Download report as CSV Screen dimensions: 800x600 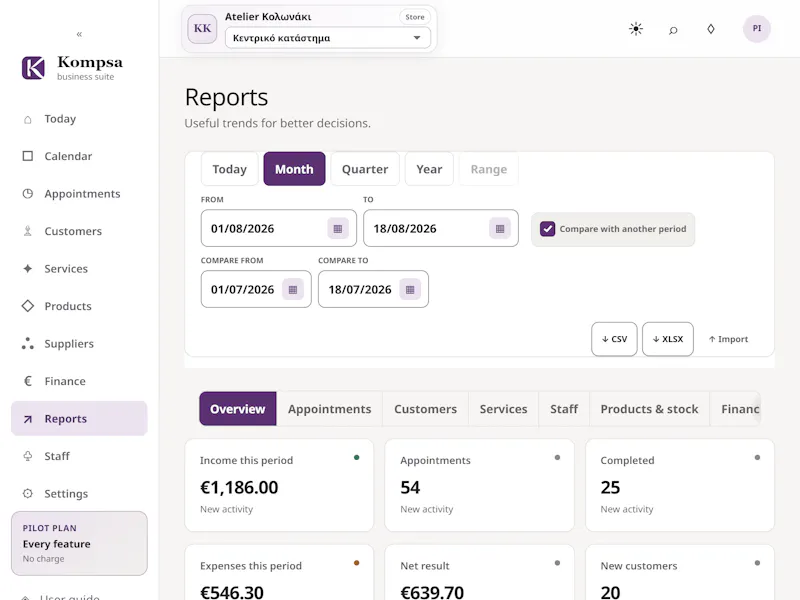[614, 339]
